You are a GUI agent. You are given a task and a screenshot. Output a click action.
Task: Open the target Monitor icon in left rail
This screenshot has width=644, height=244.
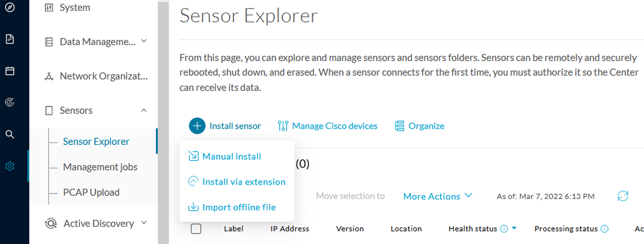(10, 102)
